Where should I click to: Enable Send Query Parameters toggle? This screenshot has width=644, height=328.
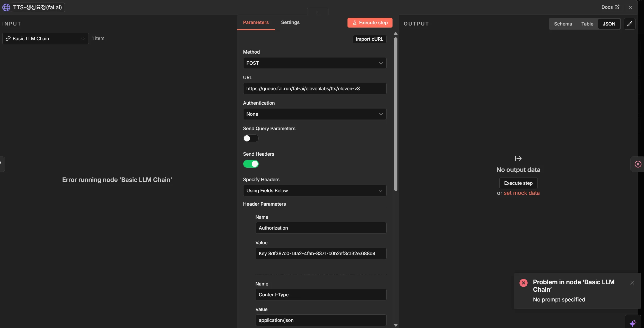251,139
